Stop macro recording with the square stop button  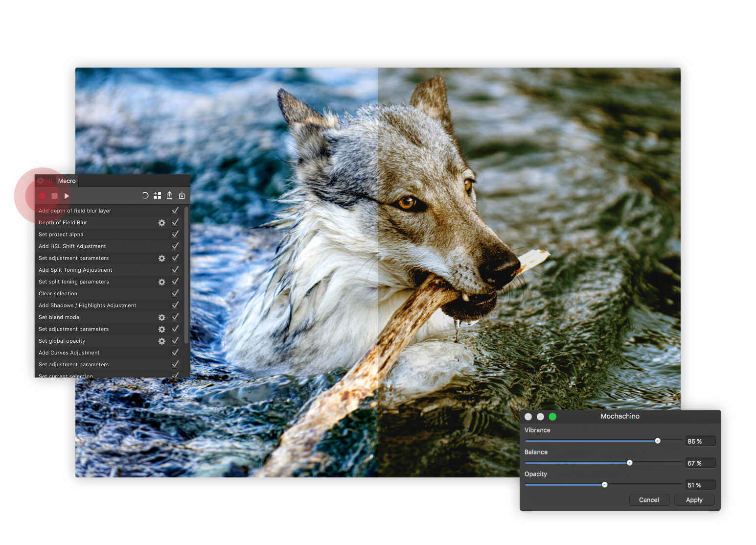pyautogui.click(x=54, y=196)
